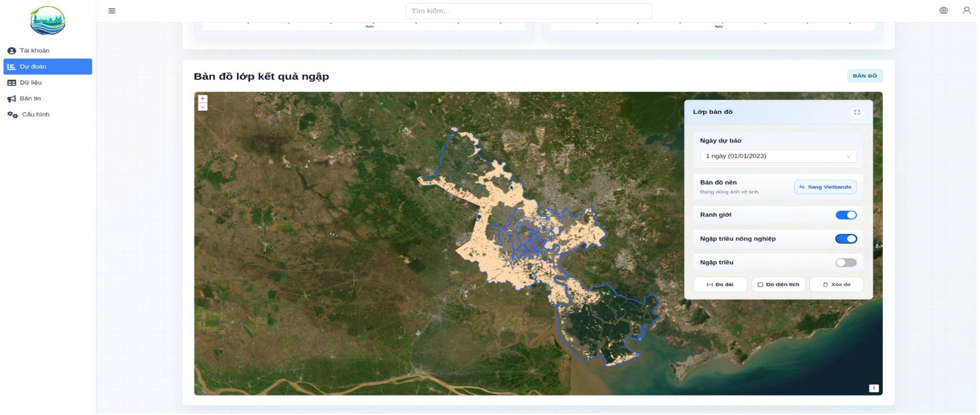Open the Dữ liệu section

click(48, 83)
